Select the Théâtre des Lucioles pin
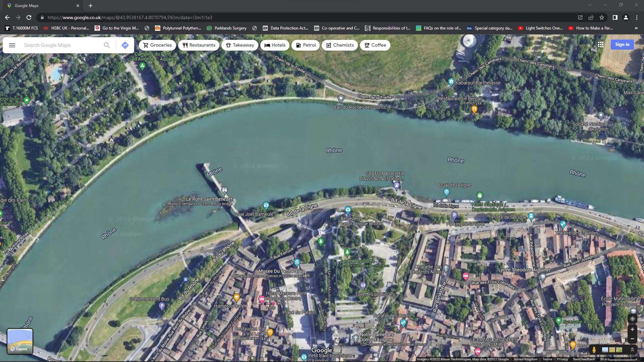 tap(563, 225)
